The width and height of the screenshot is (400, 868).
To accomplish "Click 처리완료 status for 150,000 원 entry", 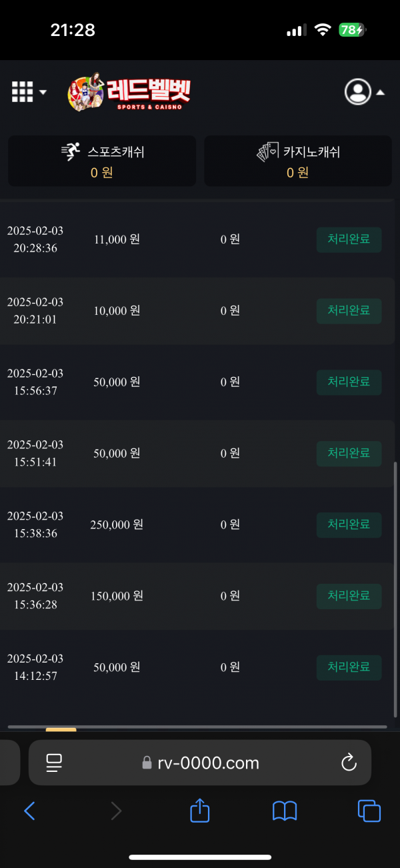I will 349,596.
